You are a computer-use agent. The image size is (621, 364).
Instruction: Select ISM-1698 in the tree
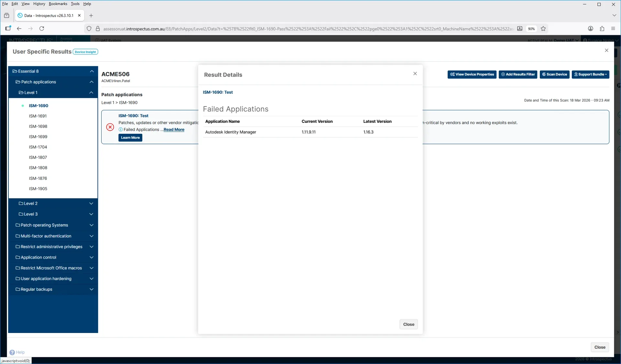coord(38,126)
